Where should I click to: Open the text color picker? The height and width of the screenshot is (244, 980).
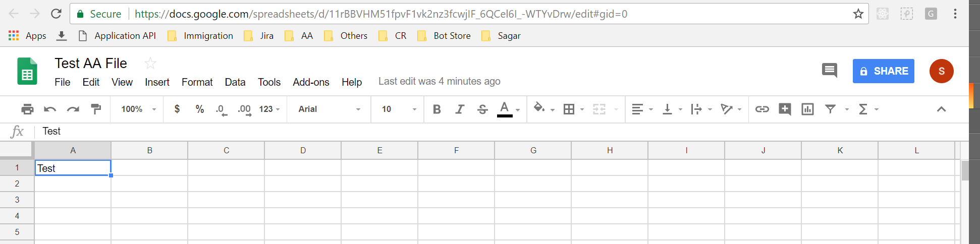pyautogui.click(x=505, y=109)
